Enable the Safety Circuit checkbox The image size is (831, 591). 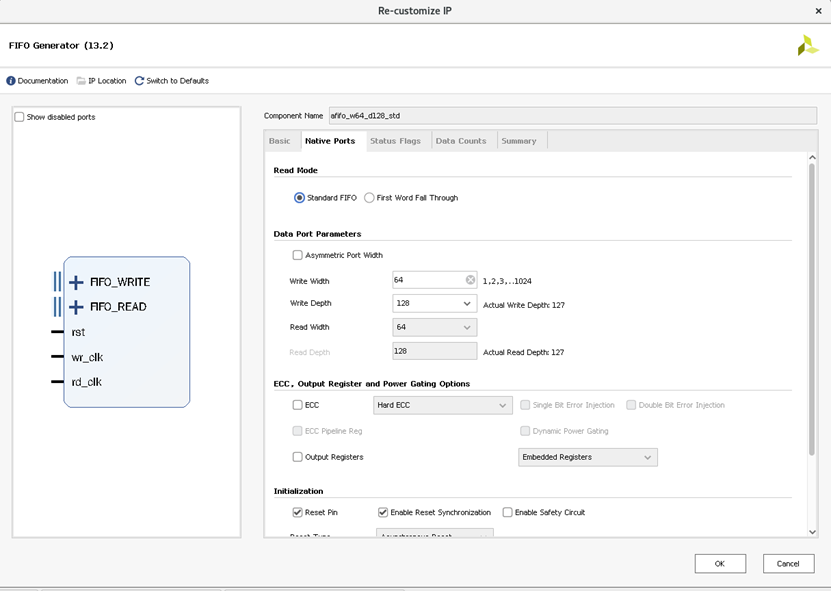[508, 513]
